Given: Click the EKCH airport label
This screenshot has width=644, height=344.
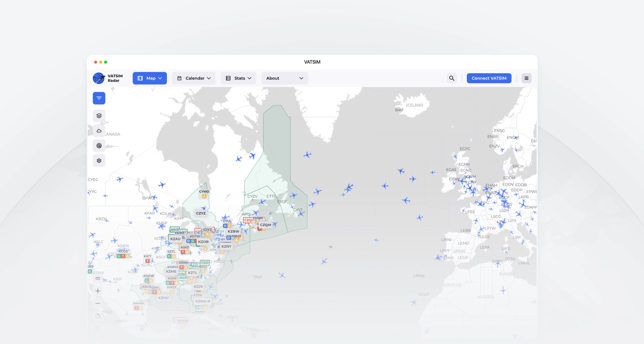Looking at the screenshot, I should point(518,166).
